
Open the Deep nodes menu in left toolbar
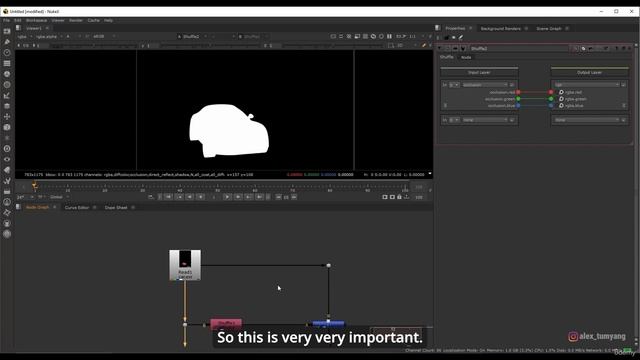point(7,149)
